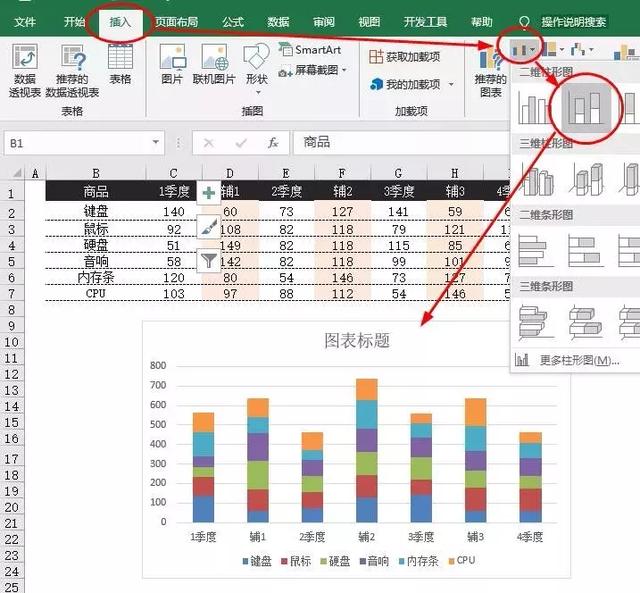This screenshot has height=593, width=640.
Task: Click the formula bar containing 商品
Action: coord(402,143)
